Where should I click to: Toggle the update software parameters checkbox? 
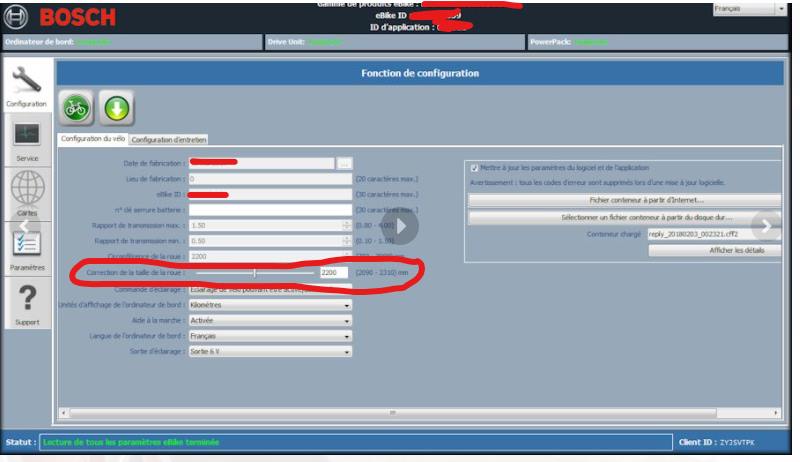click(x=474, y=168)
